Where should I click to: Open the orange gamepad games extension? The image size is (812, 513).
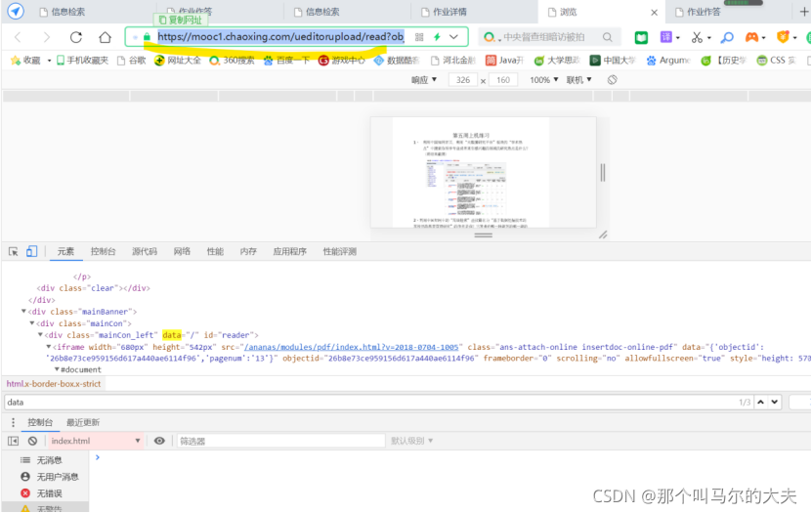point(751,37)
